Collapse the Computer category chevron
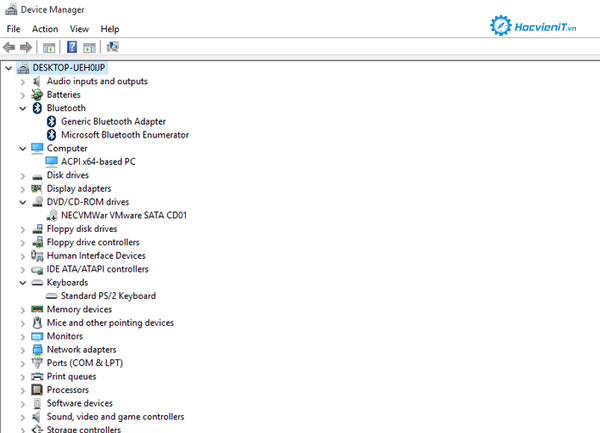This screenshot has height=433, width=600. pyautogui.click(x=23, y=149)
